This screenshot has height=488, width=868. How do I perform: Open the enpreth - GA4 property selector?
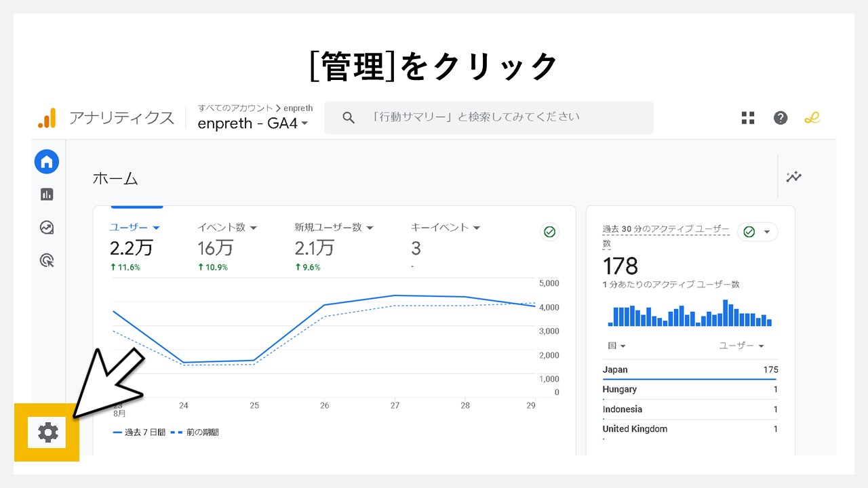[x=251, y=123]
